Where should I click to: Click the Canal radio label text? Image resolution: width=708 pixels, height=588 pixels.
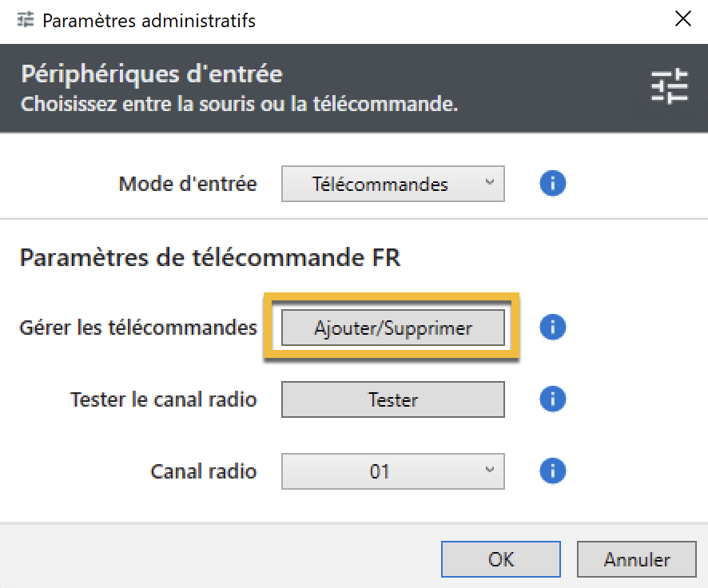click(203, 471)
